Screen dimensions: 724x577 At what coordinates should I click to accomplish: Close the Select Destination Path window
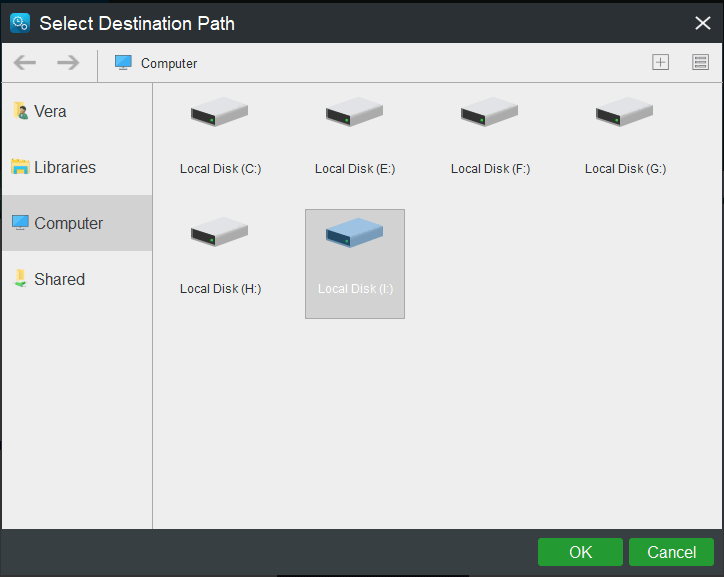[703, 23]
